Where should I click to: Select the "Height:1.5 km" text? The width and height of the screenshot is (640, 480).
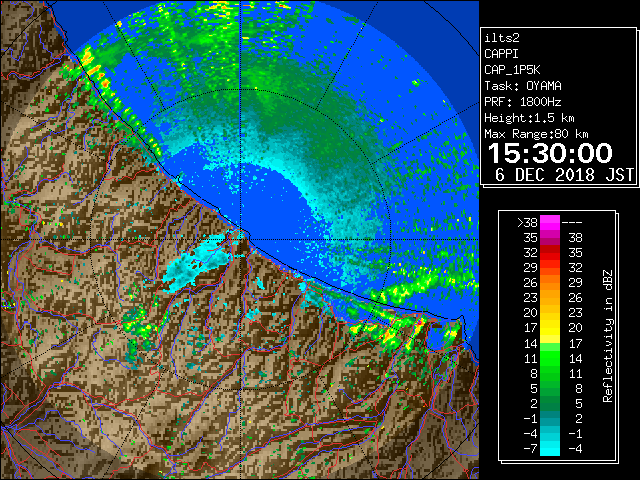(529, 118)
